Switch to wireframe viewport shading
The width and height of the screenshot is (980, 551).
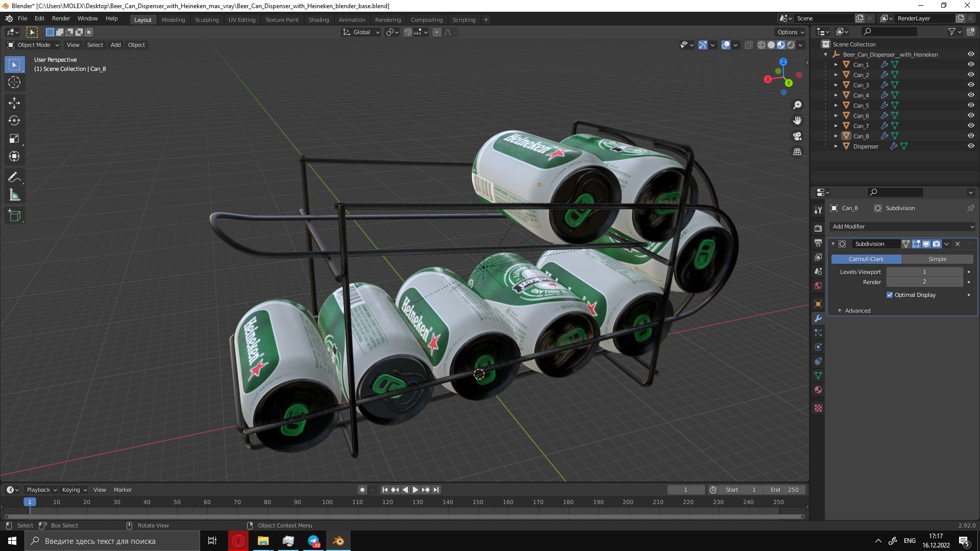pos(762,45)
